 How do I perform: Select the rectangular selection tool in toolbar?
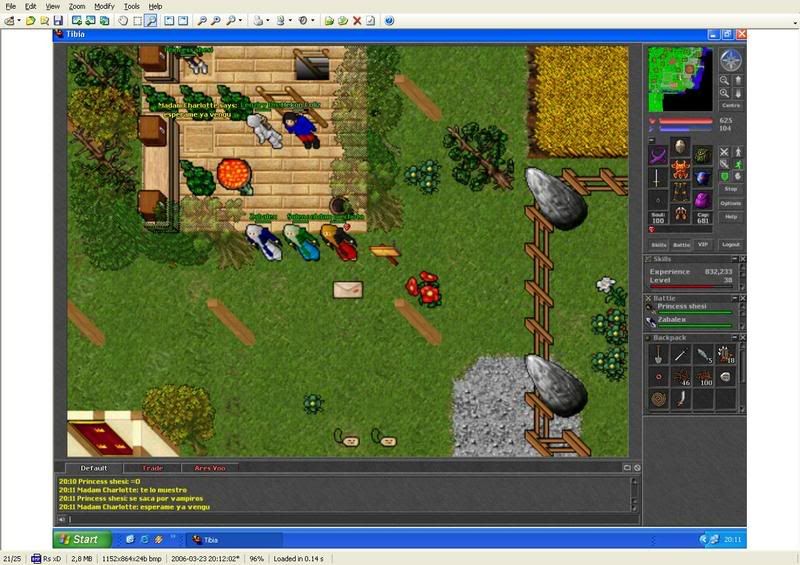[137, 20]
